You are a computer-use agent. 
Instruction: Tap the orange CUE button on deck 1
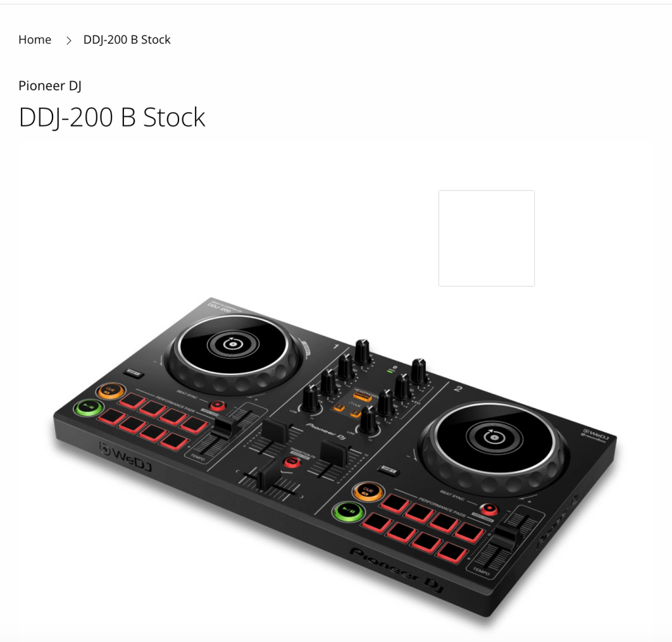pyautogui.click(x=111, y=390)
